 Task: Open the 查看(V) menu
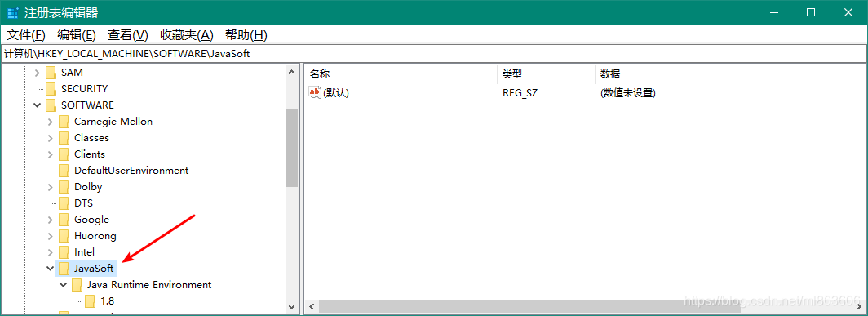(128, 35)
